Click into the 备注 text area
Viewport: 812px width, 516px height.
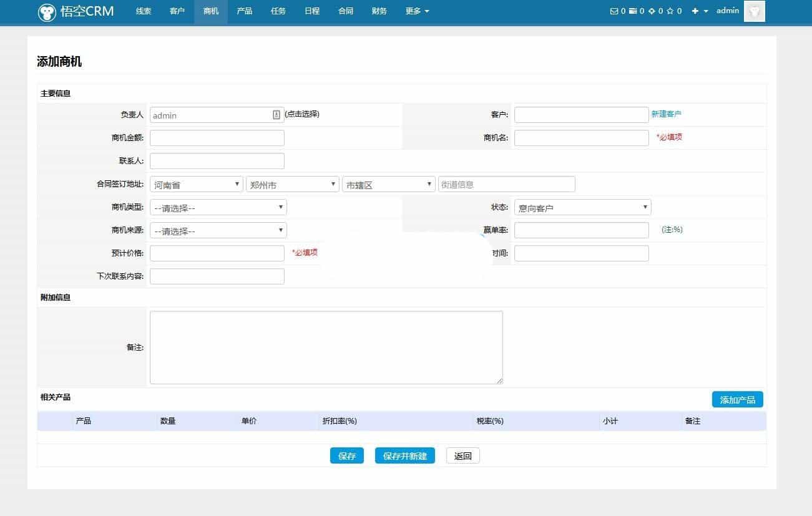(x=326, y=348)
